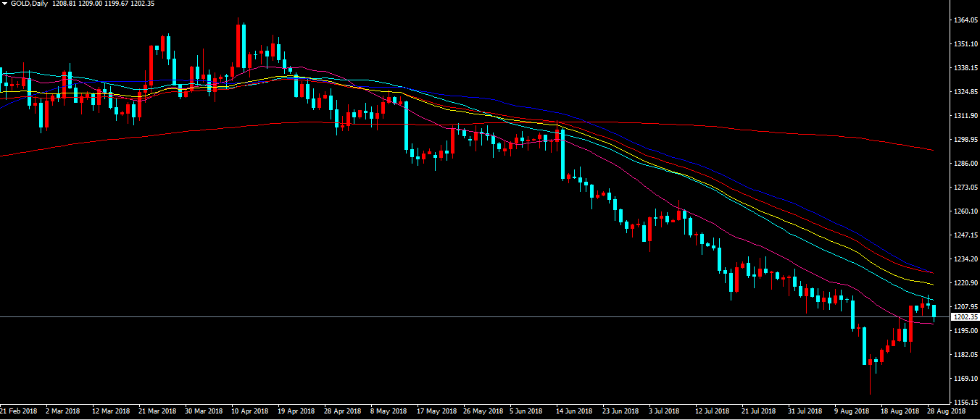Click the 21 Jul 2018 date label
This screenshot has width=980, height=420.
[759, 411]
